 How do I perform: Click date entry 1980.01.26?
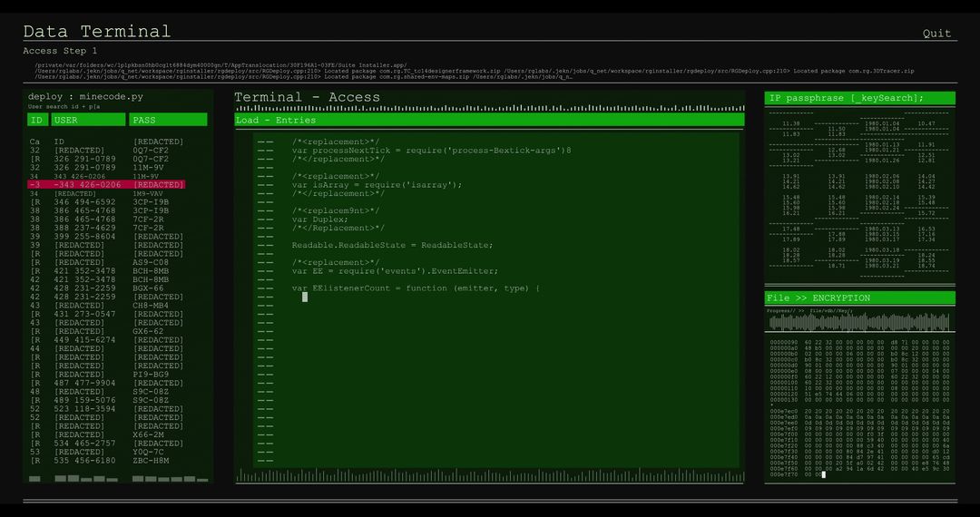click(x=882, y=161)
